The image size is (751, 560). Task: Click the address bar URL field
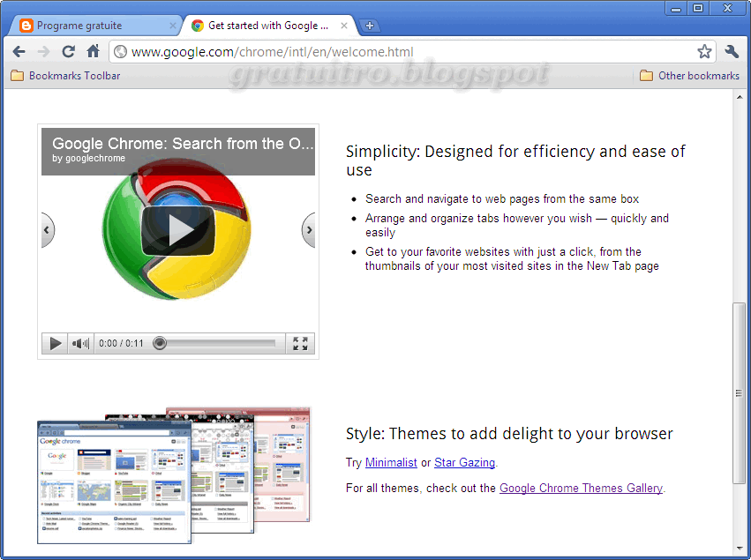[x=412, y=51]
